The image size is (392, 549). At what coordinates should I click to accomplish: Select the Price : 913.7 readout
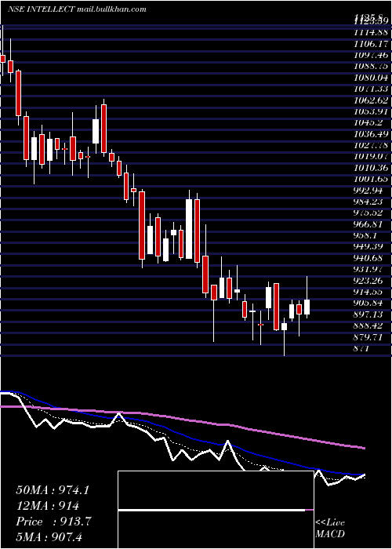[53, 522]
